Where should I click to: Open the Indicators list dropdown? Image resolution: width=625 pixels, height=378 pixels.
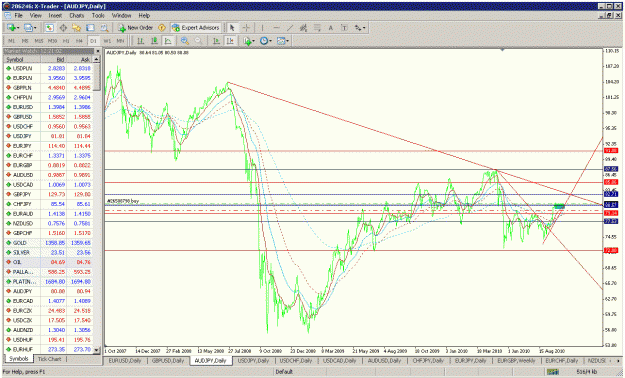point(248,41)
